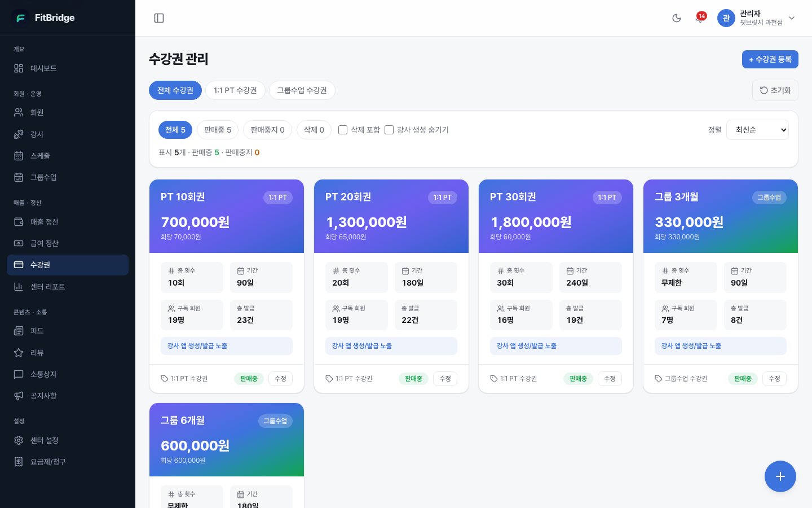
Task: Click the 600,000원 price text
Action: (195, 446)
